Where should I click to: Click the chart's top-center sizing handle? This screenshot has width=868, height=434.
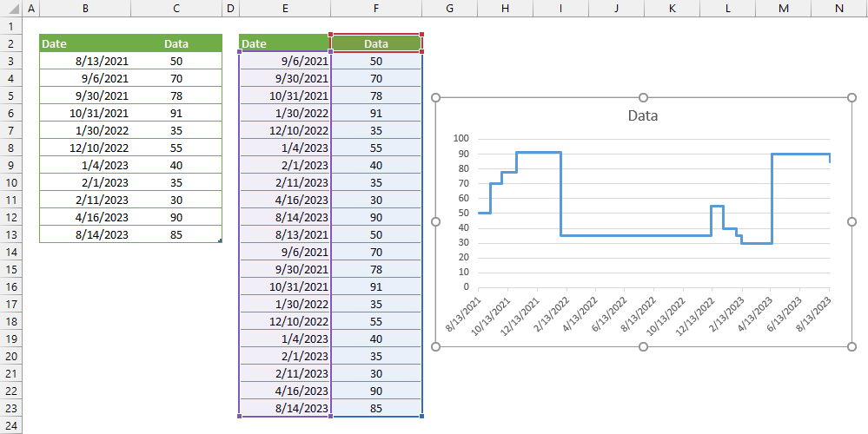tap(643, 98)
